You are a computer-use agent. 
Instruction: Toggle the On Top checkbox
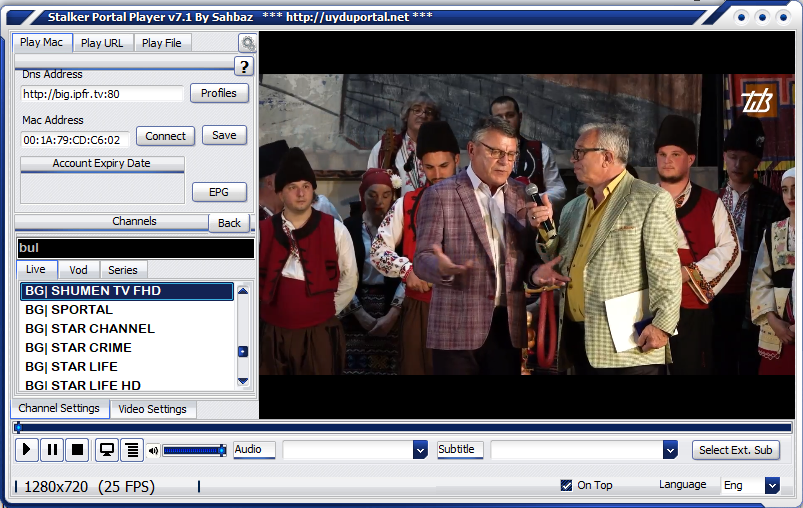pos(566,485)
